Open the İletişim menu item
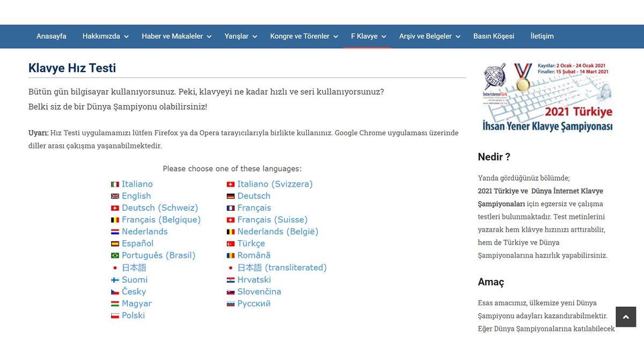Image resolution: width=644 pixels, height=362 pixels. click(x=542, y=36)
